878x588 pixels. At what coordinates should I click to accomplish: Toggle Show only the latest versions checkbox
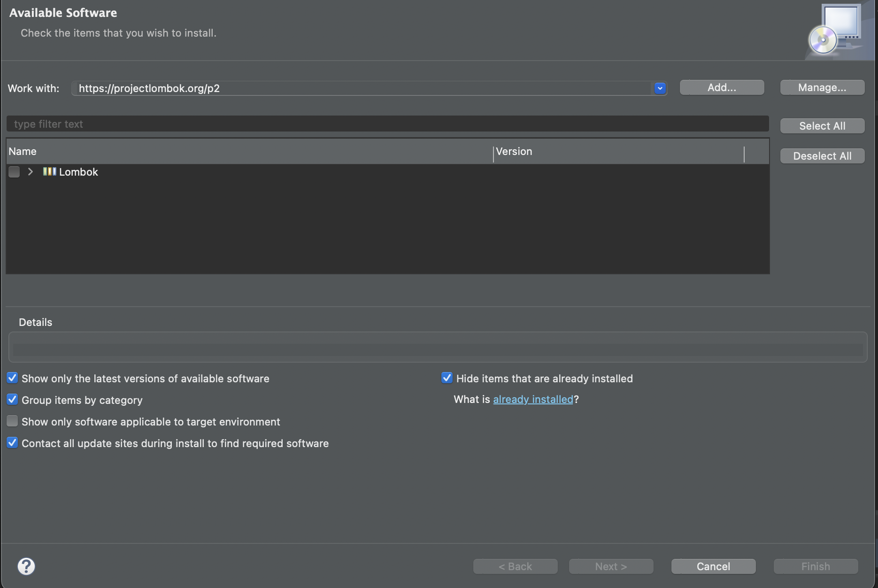[x=12, y=378]
